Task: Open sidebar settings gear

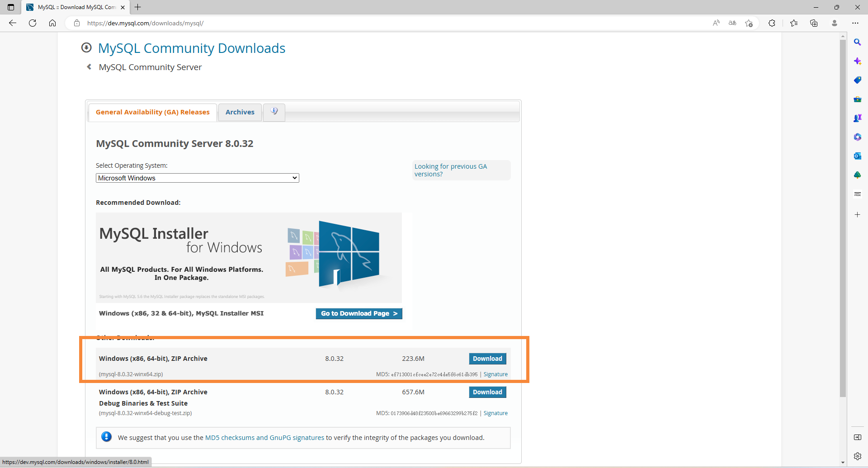Action: coord(857,456)
